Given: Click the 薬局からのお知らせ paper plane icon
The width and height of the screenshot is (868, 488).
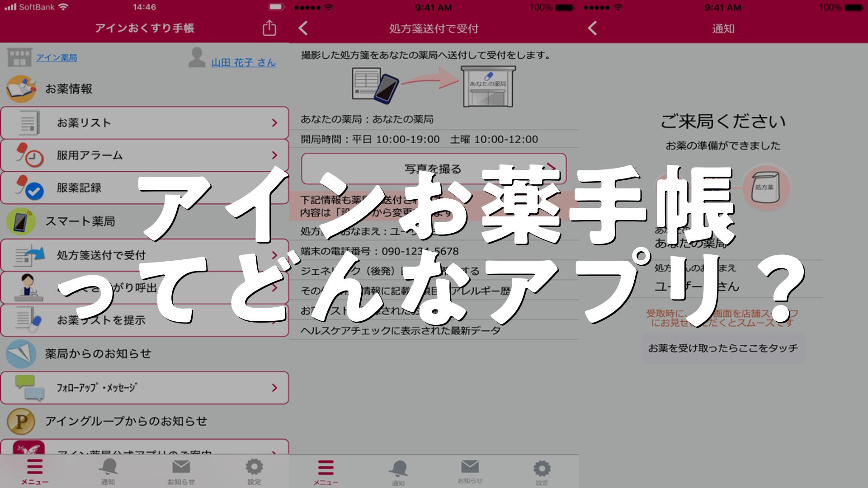Looking at the screenshot, I should pyautogui.click(x=21, y=353).
